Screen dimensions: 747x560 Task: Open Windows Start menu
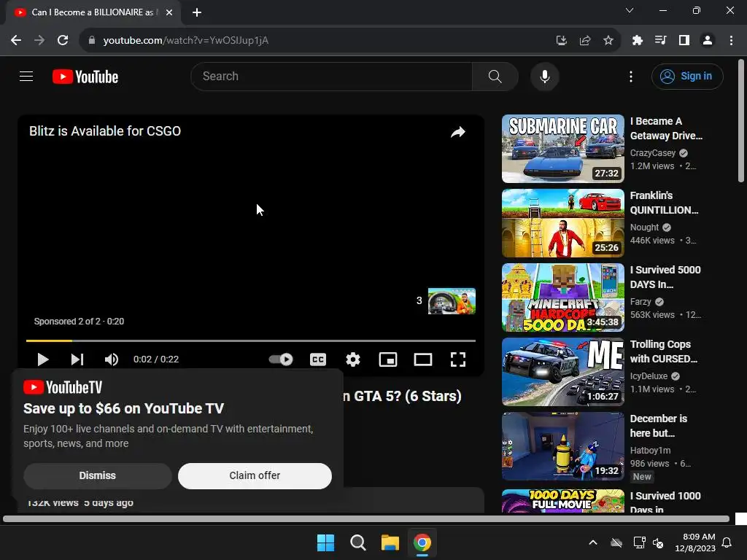point(326,542)
